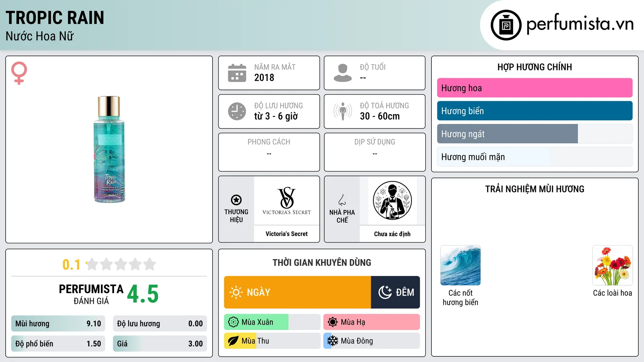Click the Độ lưu hương 0.00 score box
The image size is (644, 362).
pos(160,324)
